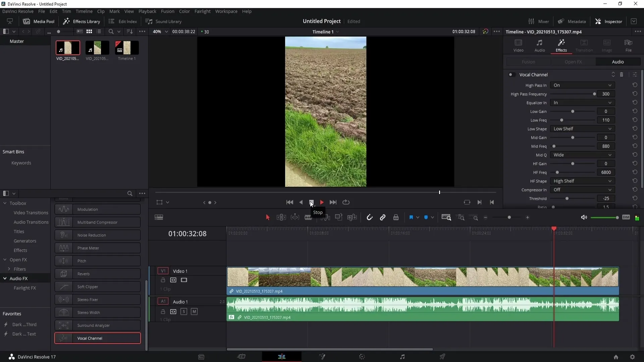Drag the Threshold slider value
Screen dimensions: 644x362
coord(567,198)
